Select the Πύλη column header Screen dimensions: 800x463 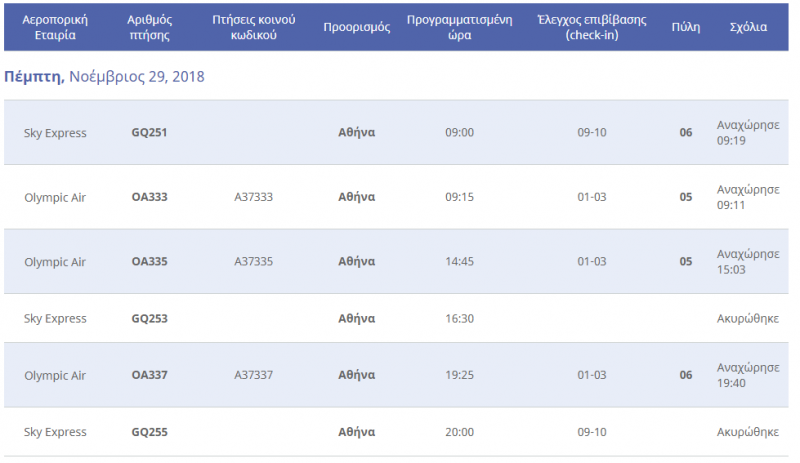686,27
